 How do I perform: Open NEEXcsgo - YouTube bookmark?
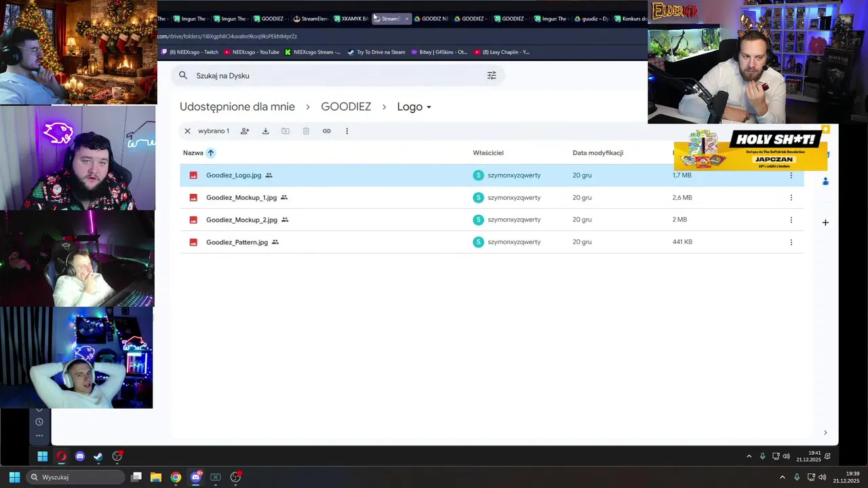[x=251, y=52]
